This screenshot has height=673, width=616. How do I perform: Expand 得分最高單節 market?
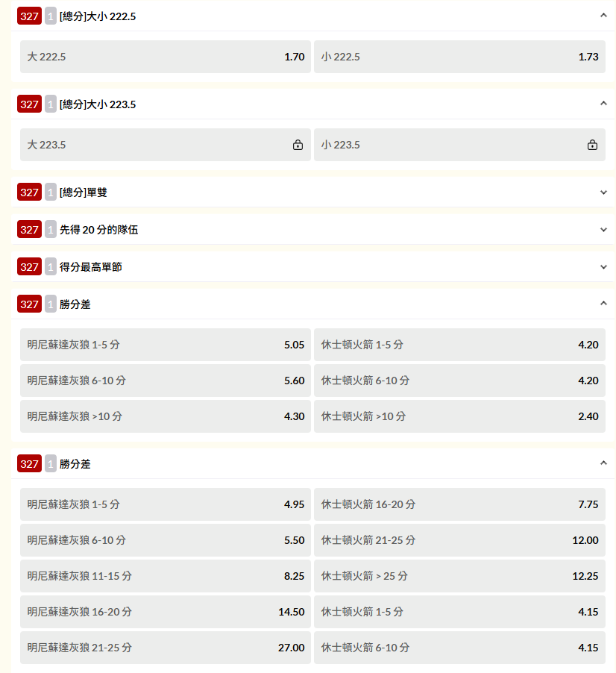[x=603, y=267]
